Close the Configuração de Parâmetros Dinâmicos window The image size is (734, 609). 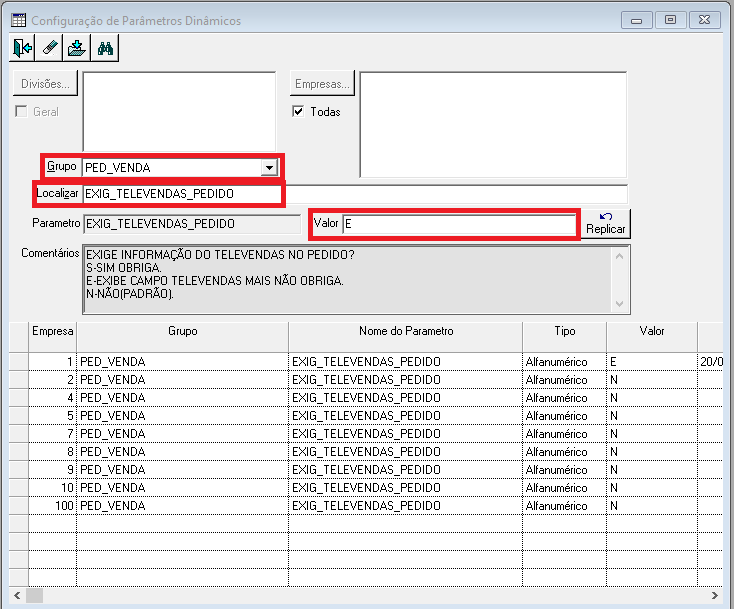705,20
